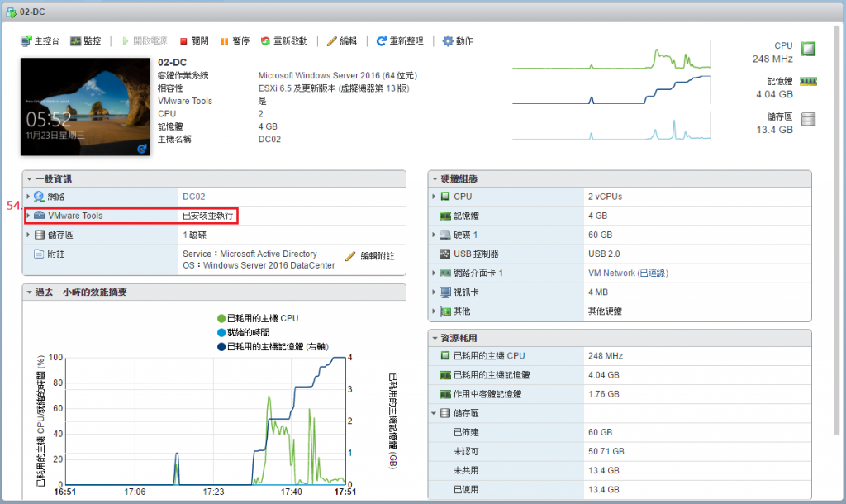846x504 pixels.
Task: Select the 50.71 GB 未認可 value
Action: [x=606, y=452]
